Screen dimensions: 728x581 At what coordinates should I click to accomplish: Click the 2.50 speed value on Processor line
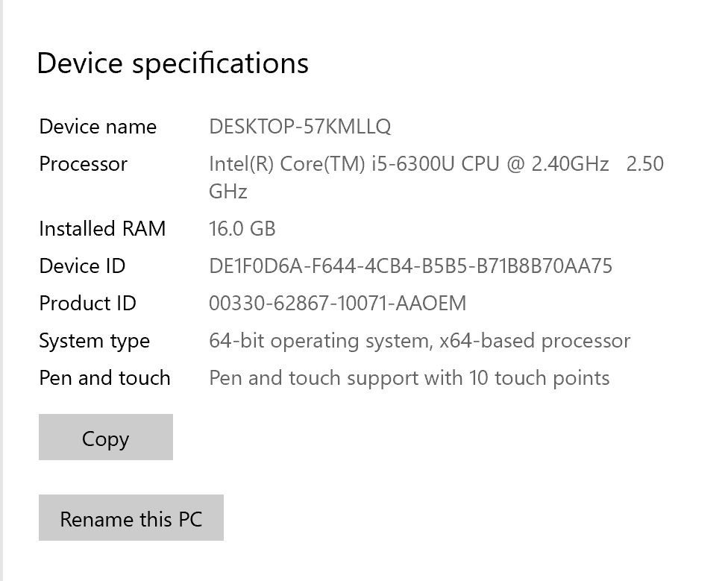[x=644, y=164]
